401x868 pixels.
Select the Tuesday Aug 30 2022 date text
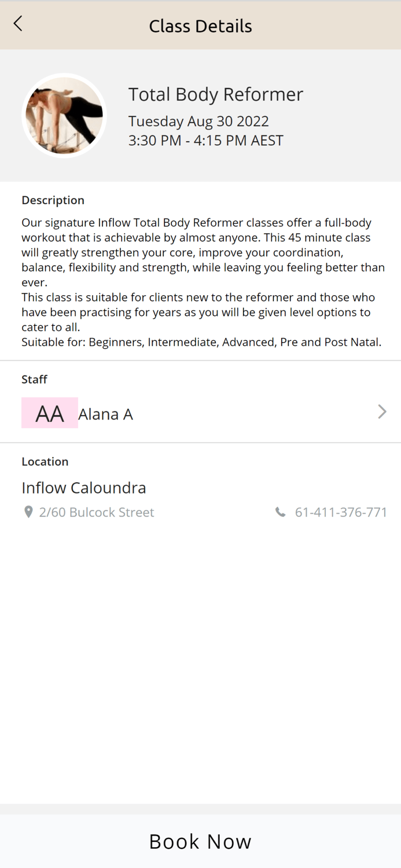coord(198,121)
